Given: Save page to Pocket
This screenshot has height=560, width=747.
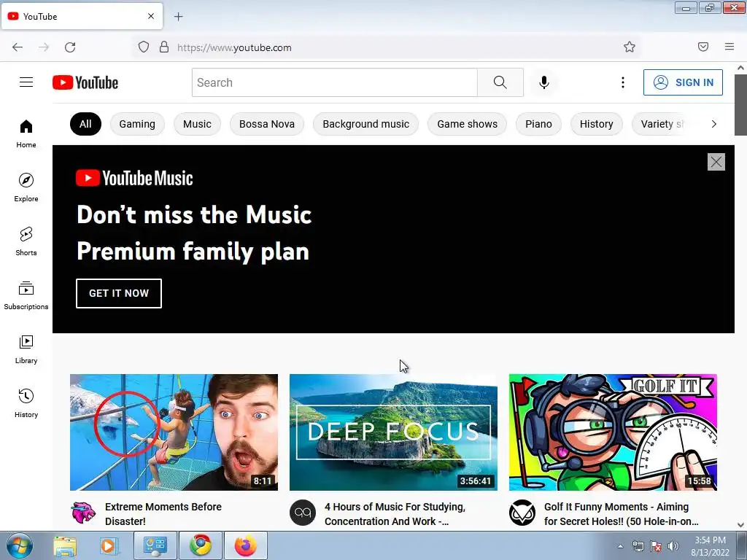Looking at the screenshot, I should pyautogui.click(x=703, y=47).
